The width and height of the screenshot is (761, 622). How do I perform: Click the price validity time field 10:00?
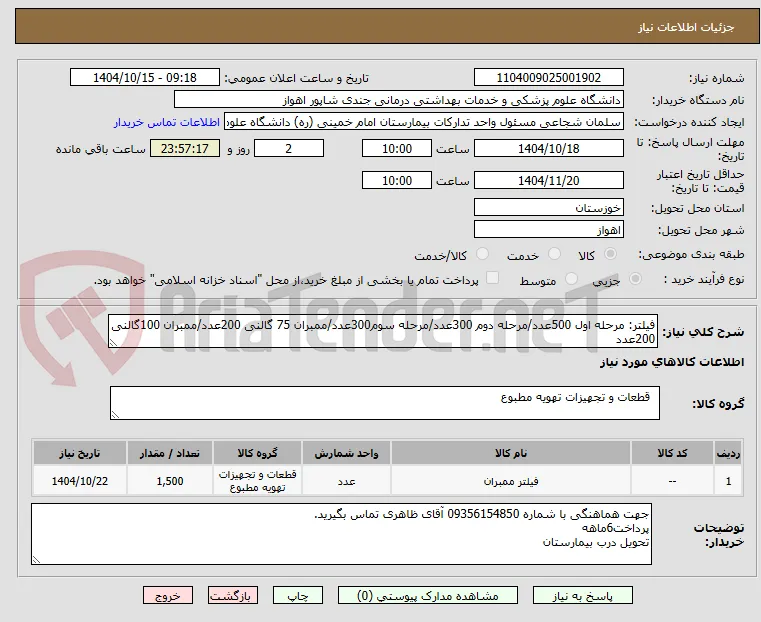397,180
